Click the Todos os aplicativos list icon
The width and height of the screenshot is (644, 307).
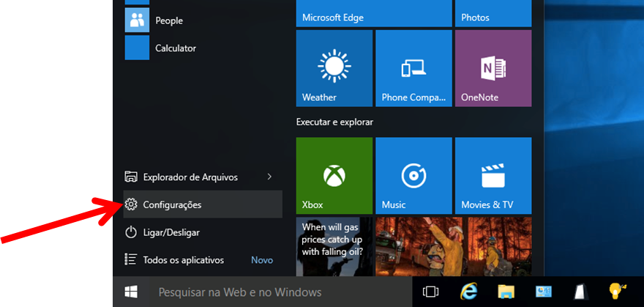130,259
